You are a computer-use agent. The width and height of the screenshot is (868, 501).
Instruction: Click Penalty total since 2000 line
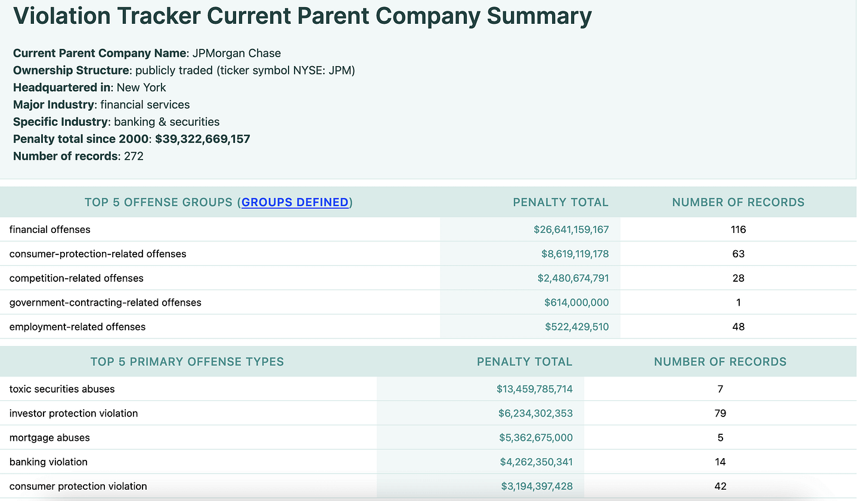point(132,139)
